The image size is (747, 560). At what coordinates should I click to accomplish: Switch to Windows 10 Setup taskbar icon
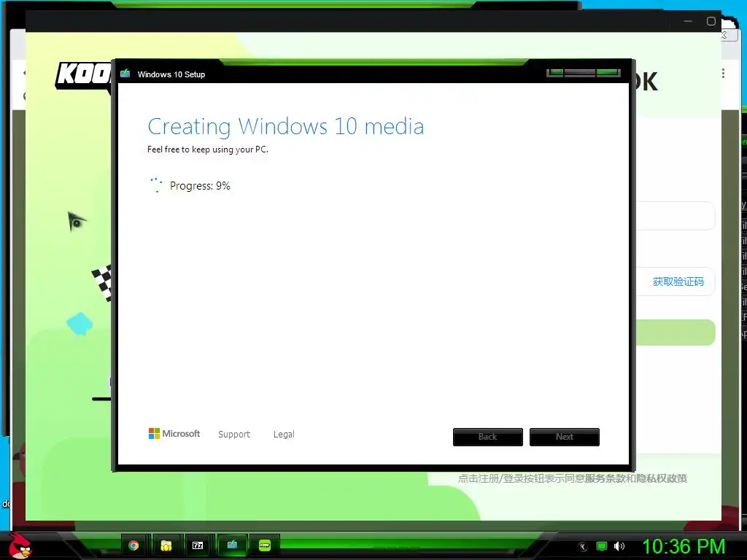click(232, 545)
